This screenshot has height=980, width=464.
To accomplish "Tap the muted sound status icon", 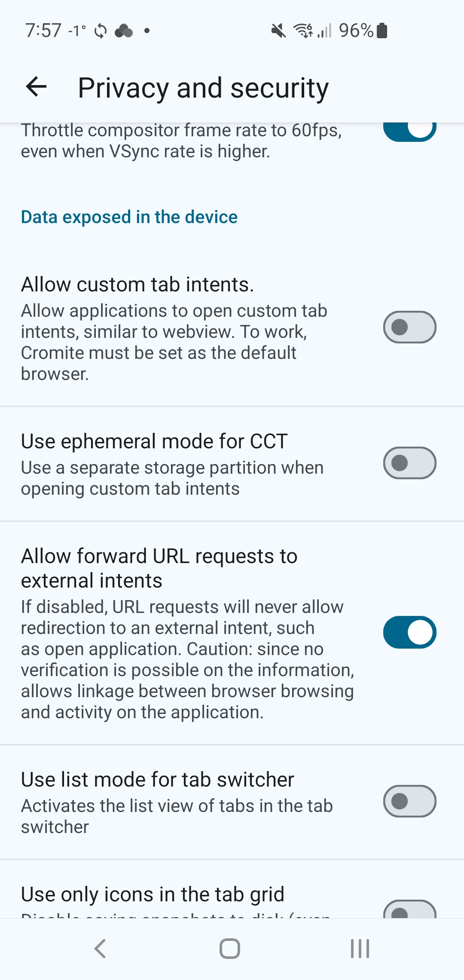I will pyautogui.click(x=278, y=31).
